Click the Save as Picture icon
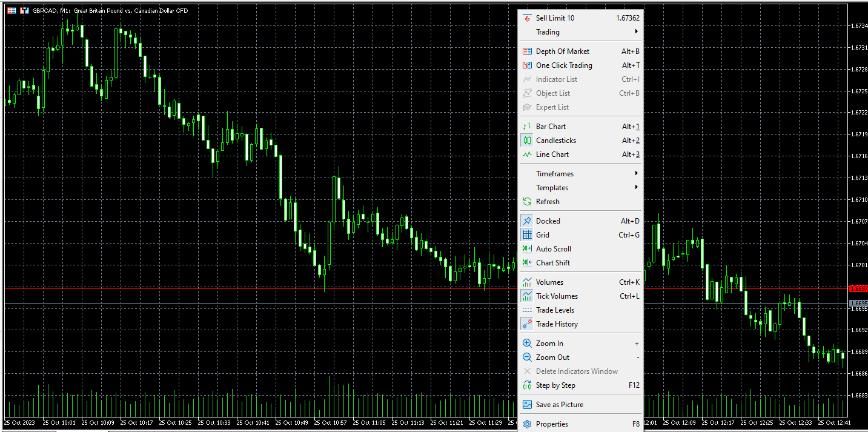This screenshot has width=868, height=432. click(527, 405)
